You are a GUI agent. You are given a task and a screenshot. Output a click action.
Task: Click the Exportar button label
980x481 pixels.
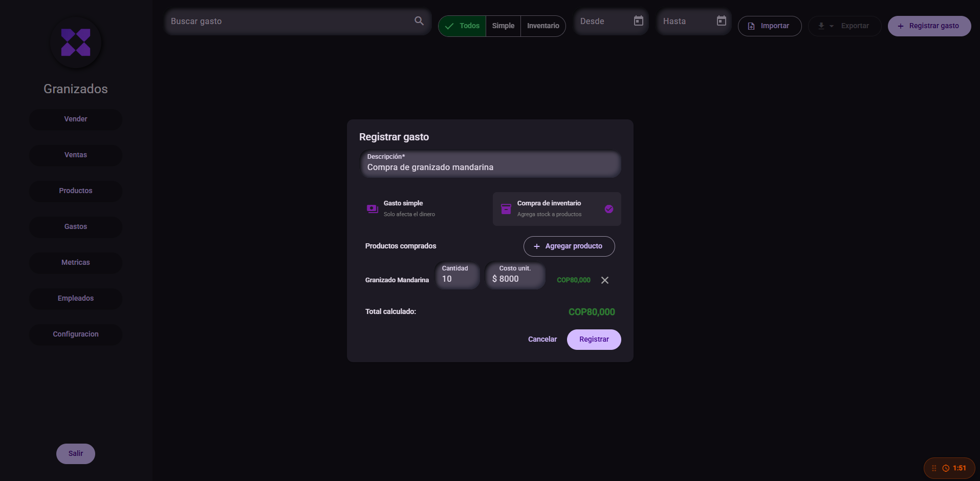coord(855,26)
